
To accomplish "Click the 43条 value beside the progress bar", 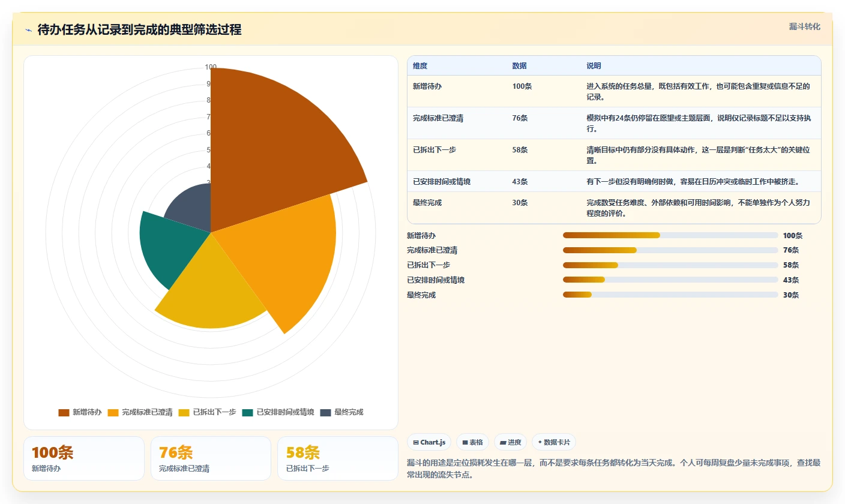I will [791, 280].
